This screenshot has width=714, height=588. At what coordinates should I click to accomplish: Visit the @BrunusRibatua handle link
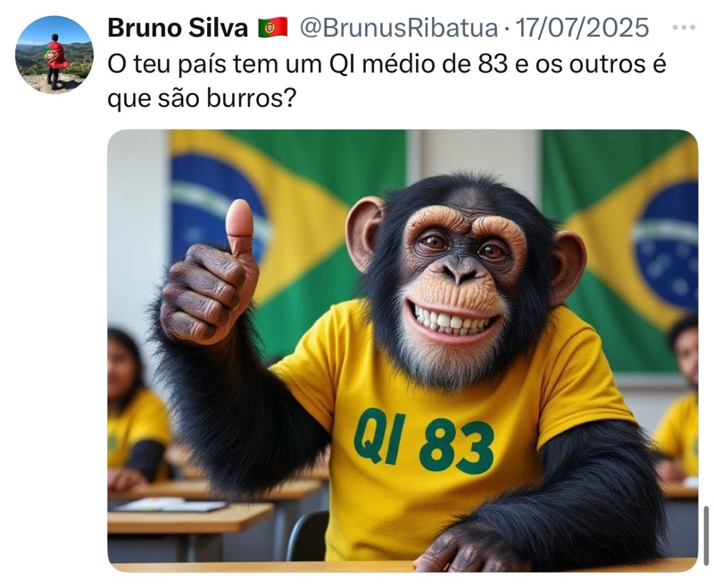click(x=398, y=28)
